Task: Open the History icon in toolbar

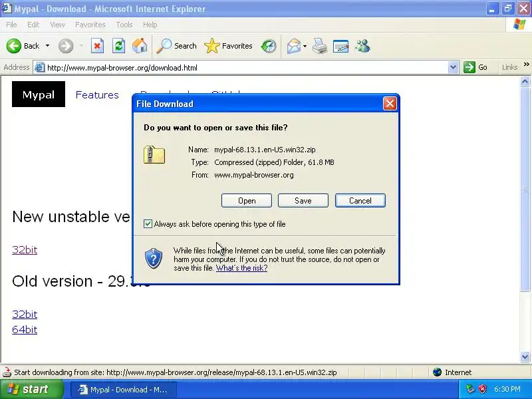Action: click(269, 46)
